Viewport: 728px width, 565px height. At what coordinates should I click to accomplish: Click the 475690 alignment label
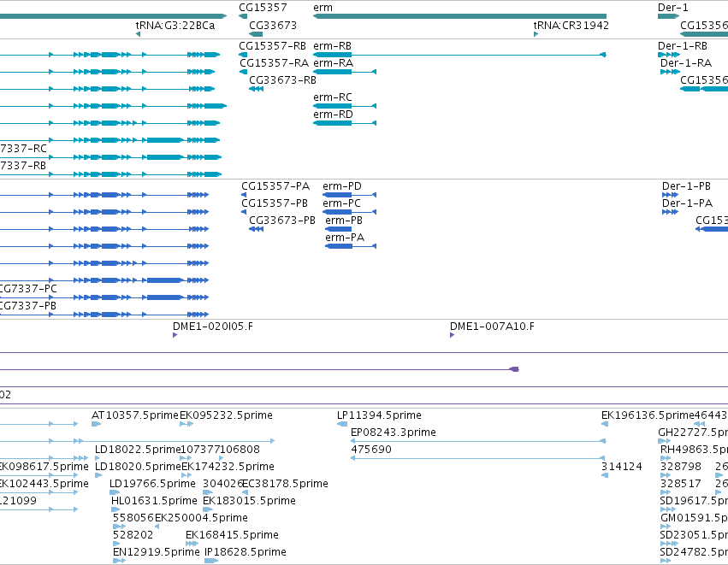[x=371, y=450]
